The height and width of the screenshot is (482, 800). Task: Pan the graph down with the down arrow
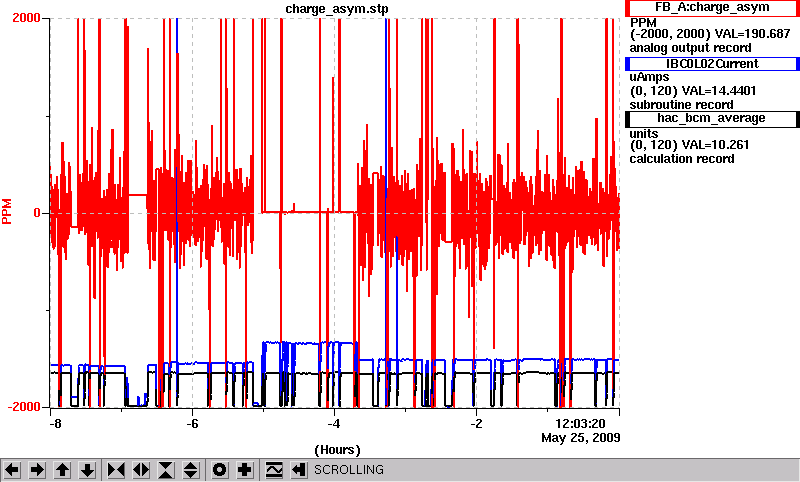pos(88,470)
